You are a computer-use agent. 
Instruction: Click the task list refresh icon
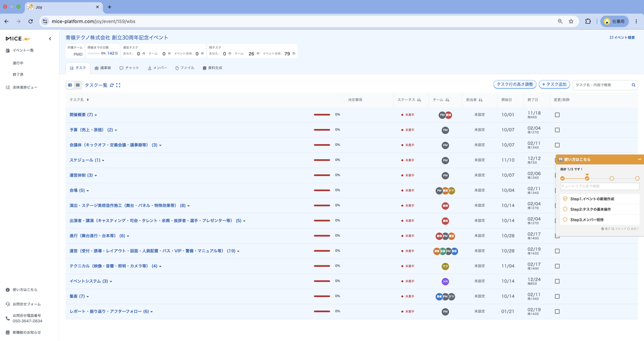pos(112,85)
